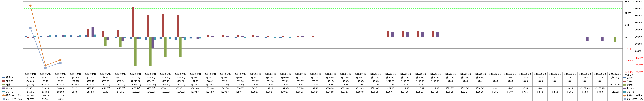This screenshot has height=101, width=644.
Task: Click the 投資CF value $1,246.77 for 2012/12/31
Action: tap(135, 81)
